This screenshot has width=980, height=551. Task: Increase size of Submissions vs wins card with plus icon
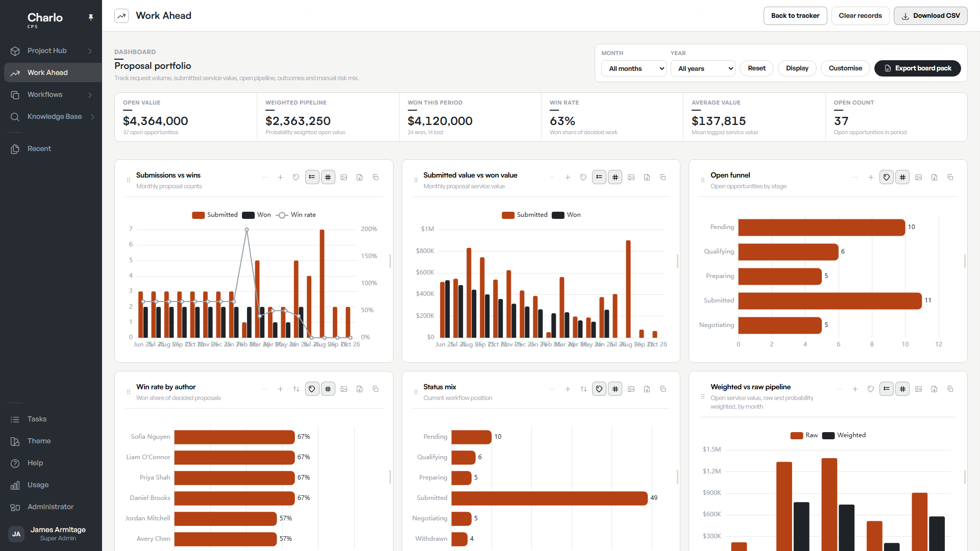click(280, 178)
